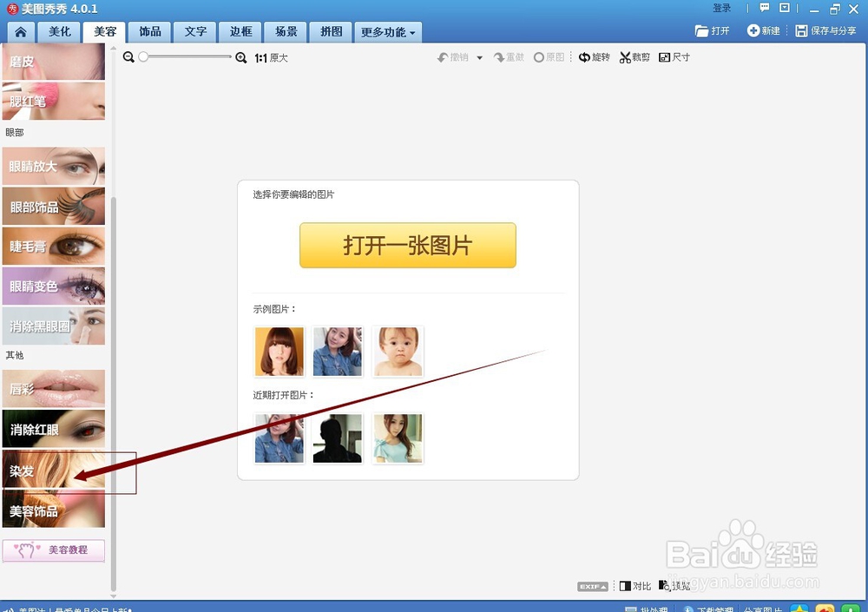Open the baby sample image thumbnail
Screen dimensions: 868x612
tap(398, 351)
